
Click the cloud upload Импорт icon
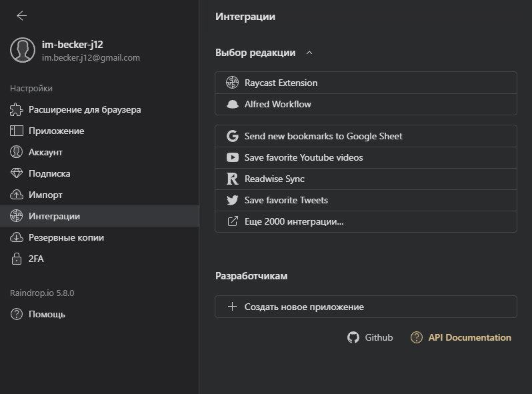16,195
